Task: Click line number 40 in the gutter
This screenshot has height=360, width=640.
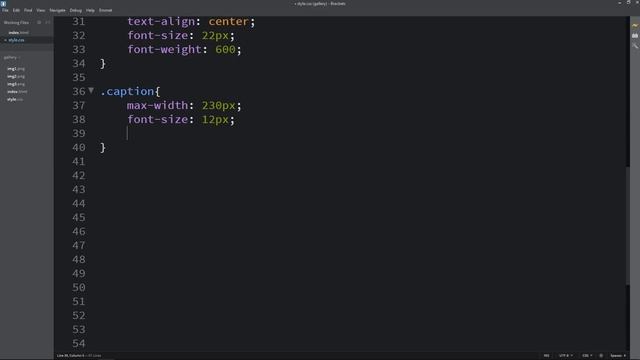Action: click(x=79, y=147)
